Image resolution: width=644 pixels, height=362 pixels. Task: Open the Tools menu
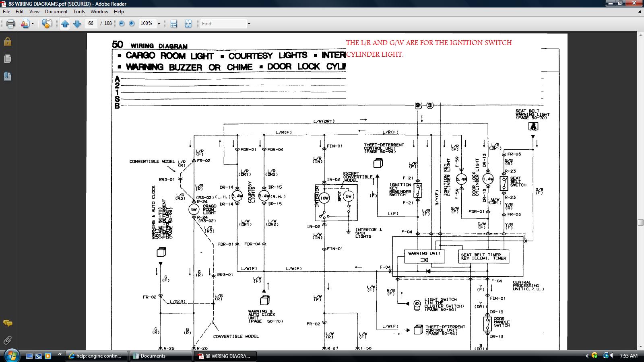pos(79,12)
